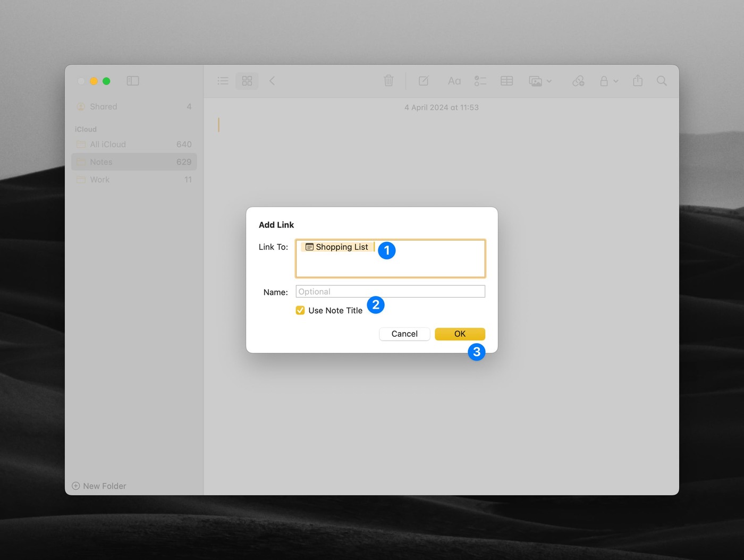This screenshot has height=560, width=744.
Task: Toggle the sidebar visibility icon
Action: point(132,81)
